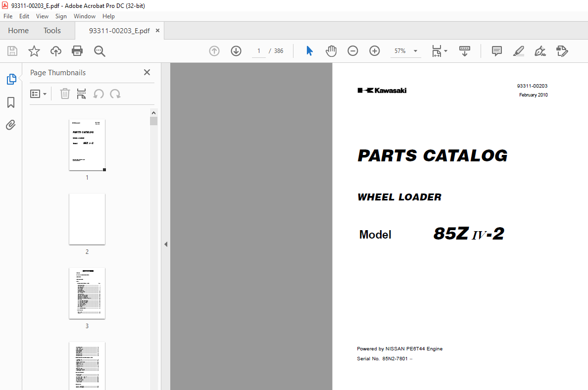Select page 1 thumbnail

click(87, 145)
